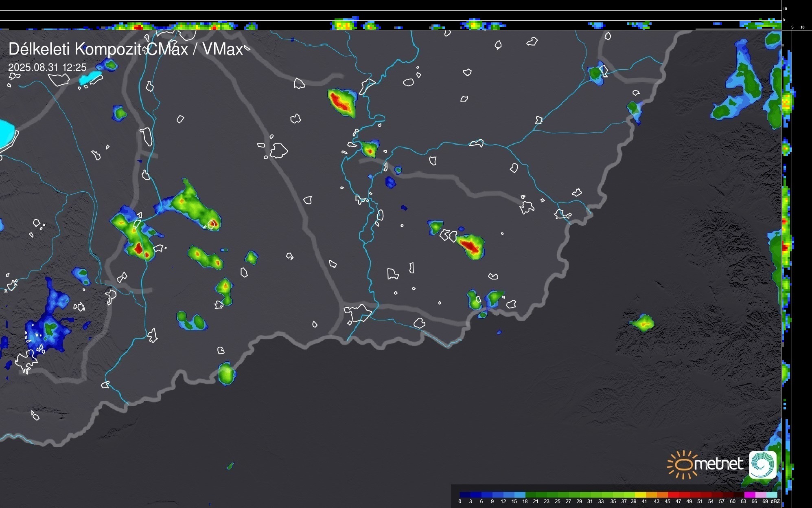Screen dimensions: 812x508
Task: Click the teal swirl app icon
Action: [x=763, y=464]
